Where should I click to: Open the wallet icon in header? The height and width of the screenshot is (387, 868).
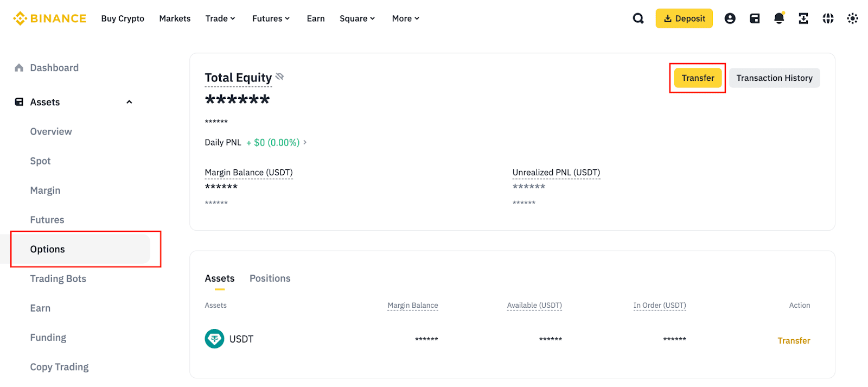click(x=755, y=18)
